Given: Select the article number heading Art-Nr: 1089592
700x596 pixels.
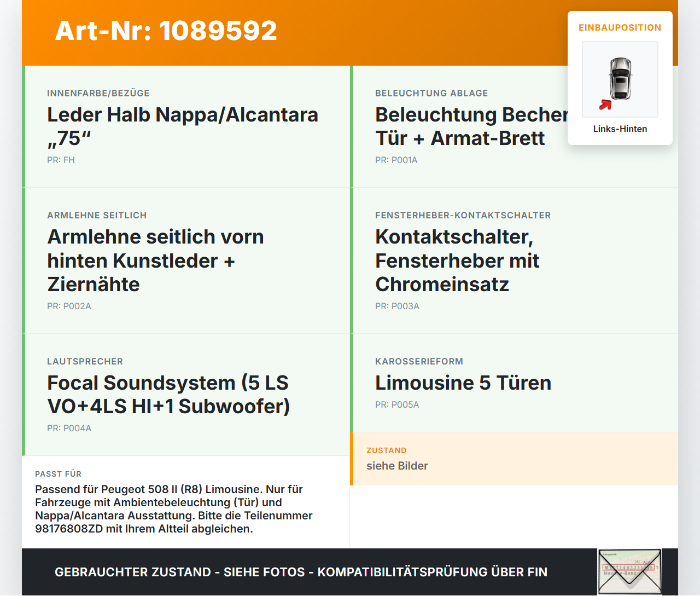Looking at the screenshot, I should (x=166, y=31).
